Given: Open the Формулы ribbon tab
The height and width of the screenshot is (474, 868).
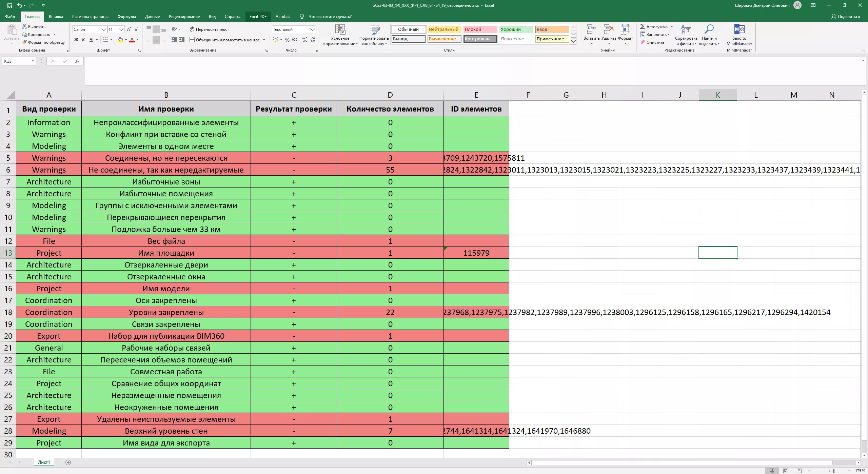Looking at the screenshot, I should 126,16.
